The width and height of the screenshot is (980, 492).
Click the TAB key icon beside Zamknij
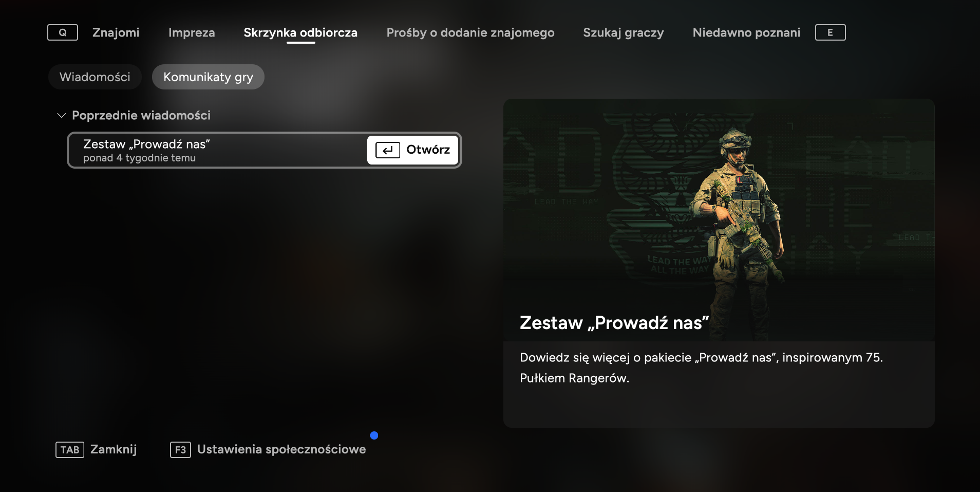pyautogui.click(x=70, y=450)
